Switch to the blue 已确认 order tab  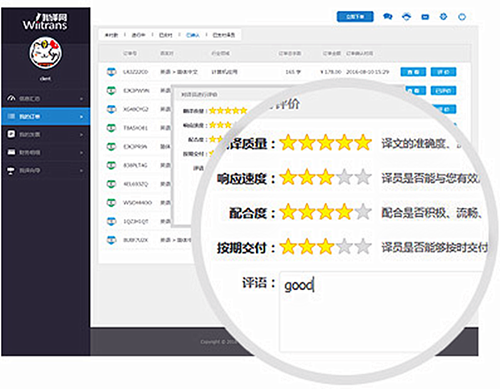click(193, 35)
